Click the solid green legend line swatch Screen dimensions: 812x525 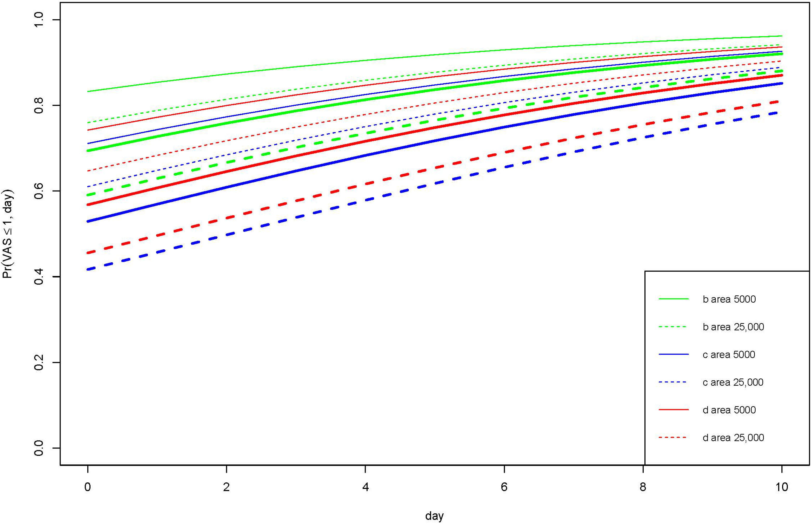[674, 299]
